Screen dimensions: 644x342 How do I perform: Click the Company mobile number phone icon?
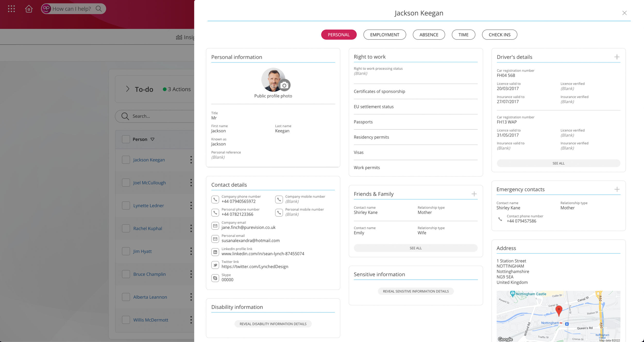pos(279,199)
